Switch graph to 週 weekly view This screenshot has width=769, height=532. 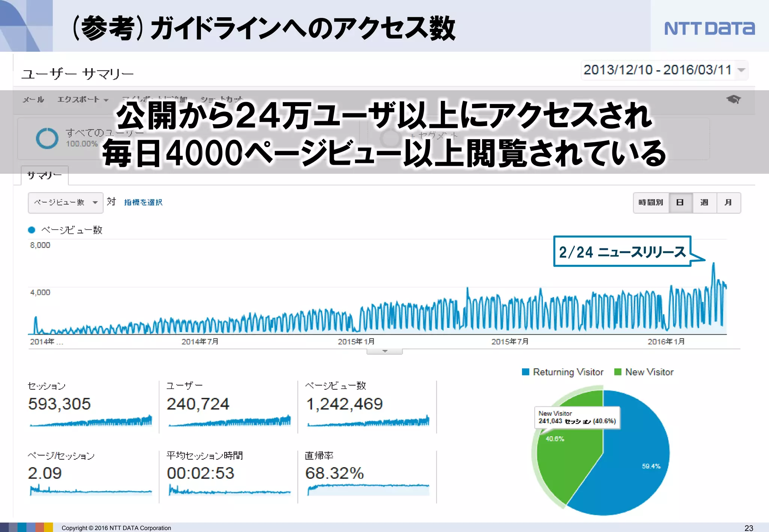click(x=704, y=203)
